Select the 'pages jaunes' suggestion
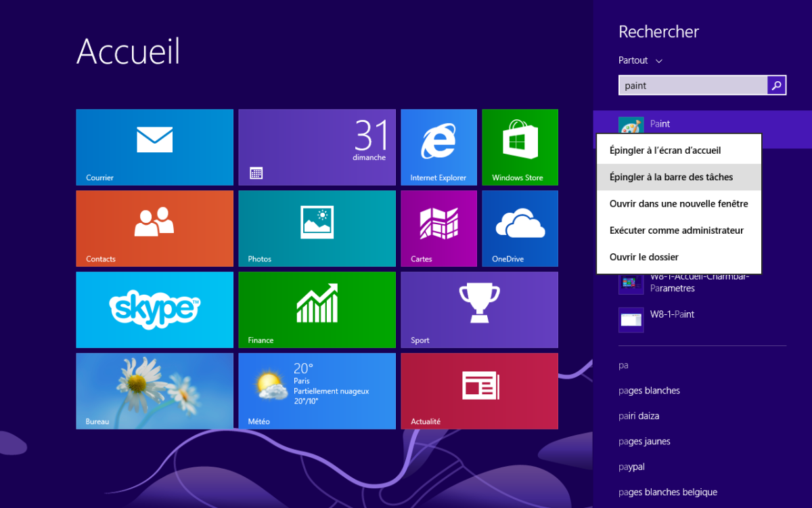 click(x=644, y=442)
